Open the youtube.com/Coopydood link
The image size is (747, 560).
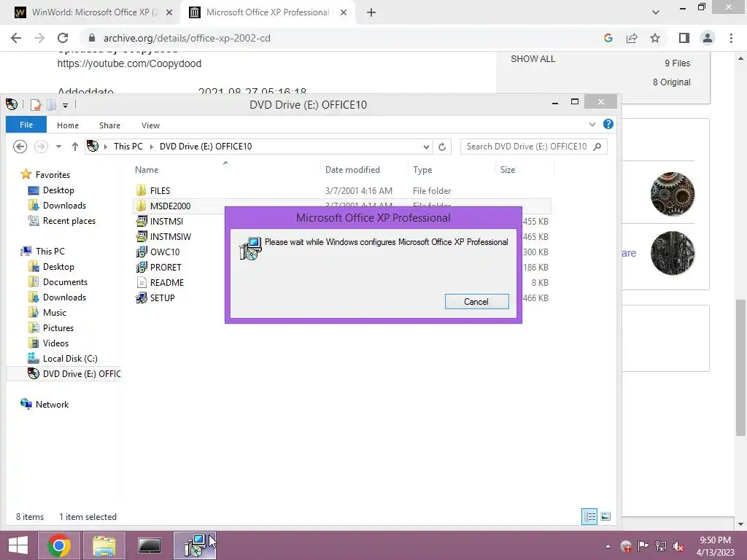coord(129,63)
